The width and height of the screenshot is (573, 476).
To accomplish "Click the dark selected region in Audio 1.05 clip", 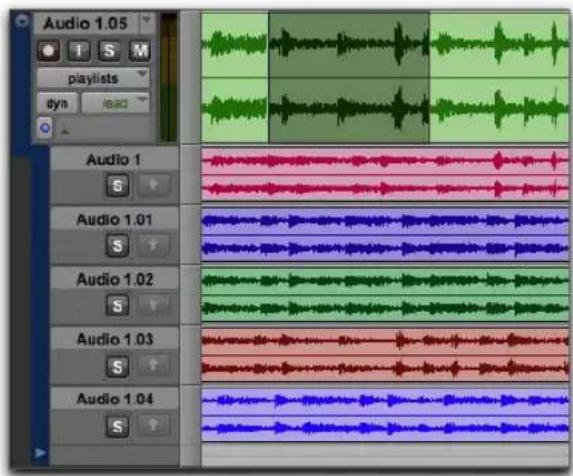I will point(349,77).
